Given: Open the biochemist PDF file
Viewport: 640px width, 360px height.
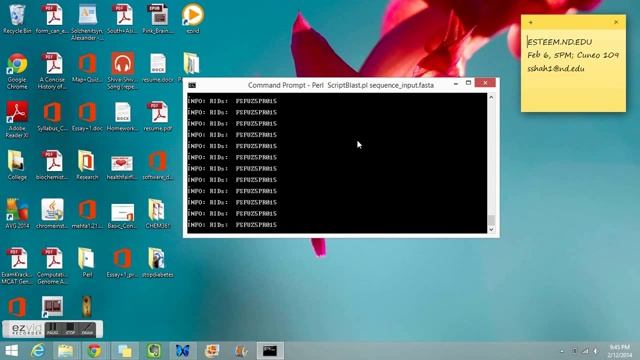Looking at the screenshot, I should [52, 165].
